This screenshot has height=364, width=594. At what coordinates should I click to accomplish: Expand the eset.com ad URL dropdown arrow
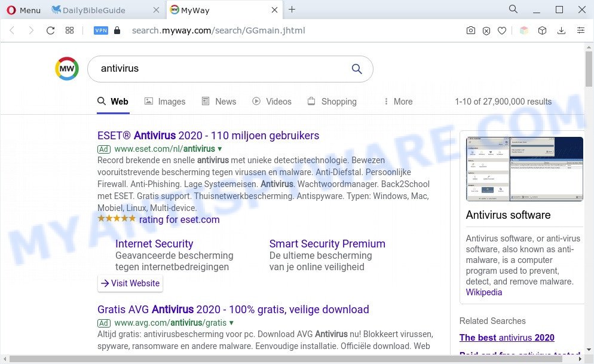click(220, 149)
